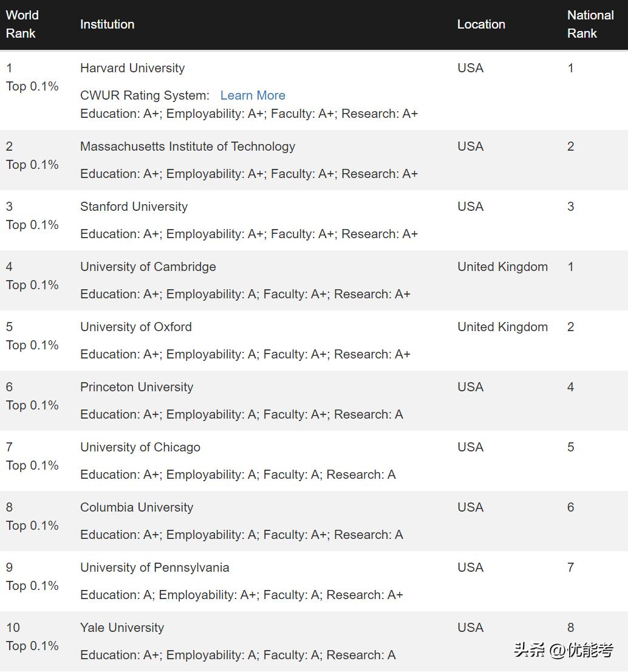Viewport: 628px width, 672px height.
Task: Click the Location column header
Action: tap(481, 24)
